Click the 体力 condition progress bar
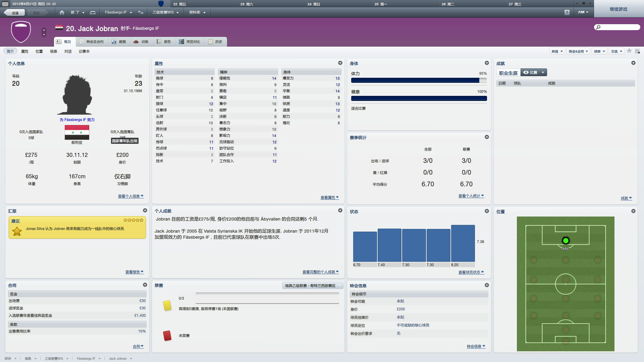 [419, 80]
